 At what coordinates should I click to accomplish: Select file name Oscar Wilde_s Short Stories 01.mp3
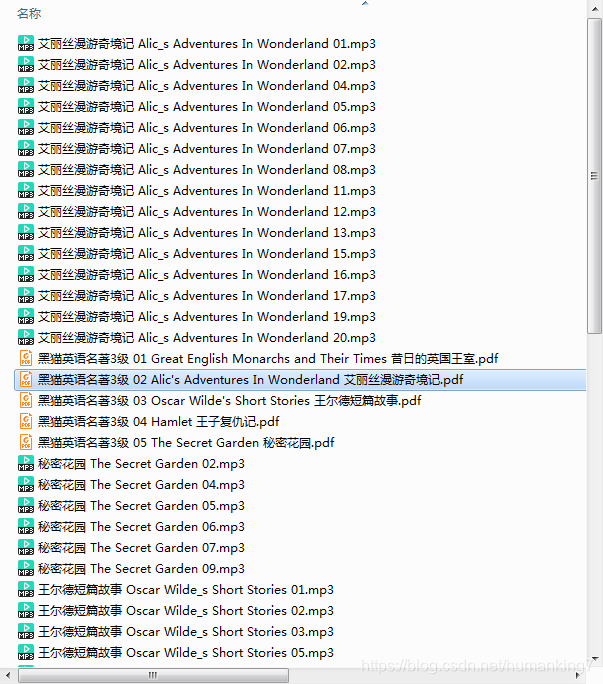pos(185,589)
